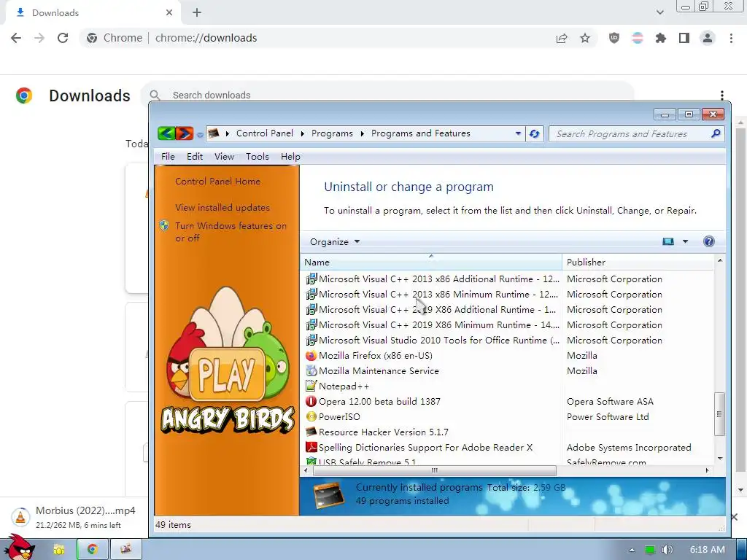This screenshot has width=747, height=560.
Task: Select Mozilla Firefox (x86 en-US)
Action: (x=376, y=356)
